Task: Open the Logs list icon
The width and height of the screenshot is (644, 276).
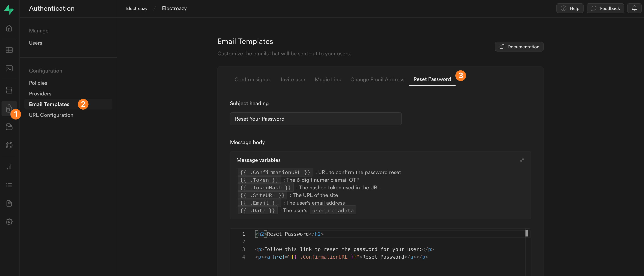Action: (9, 185)
